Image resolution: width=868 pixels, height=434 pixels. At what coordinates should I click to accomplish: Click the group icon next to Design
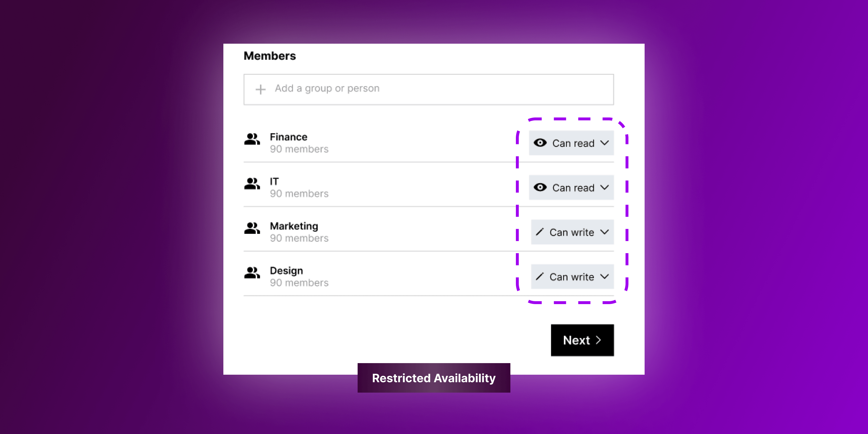252,274
